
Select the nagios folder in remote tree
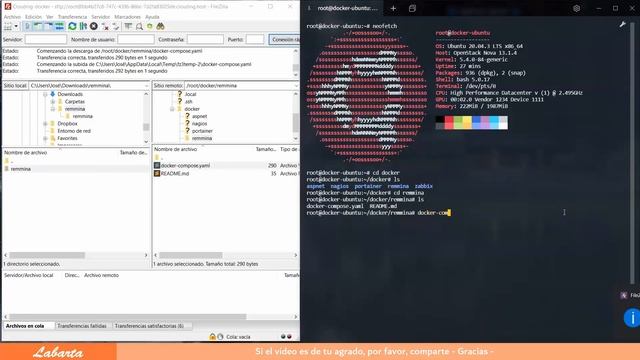click(200, 124)
